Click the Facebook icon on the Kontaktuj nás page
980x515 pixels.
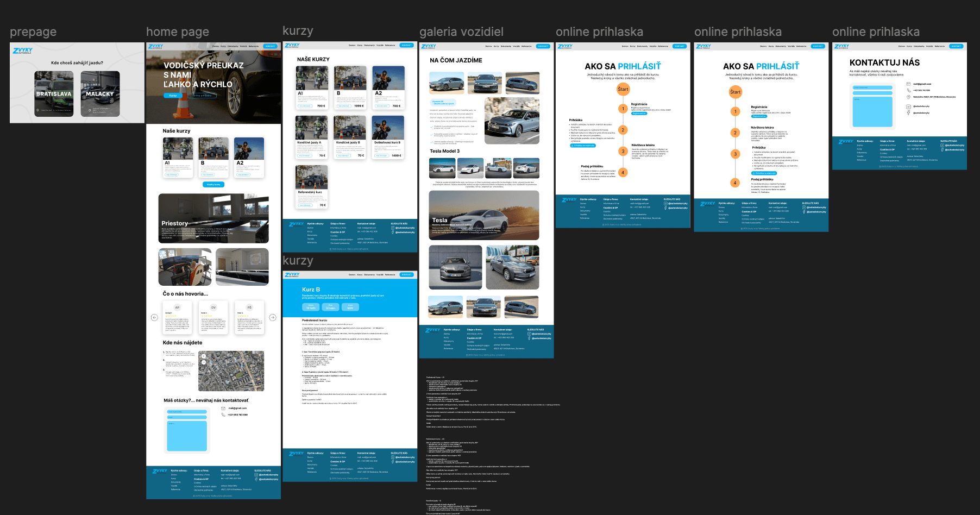(908, 113)
